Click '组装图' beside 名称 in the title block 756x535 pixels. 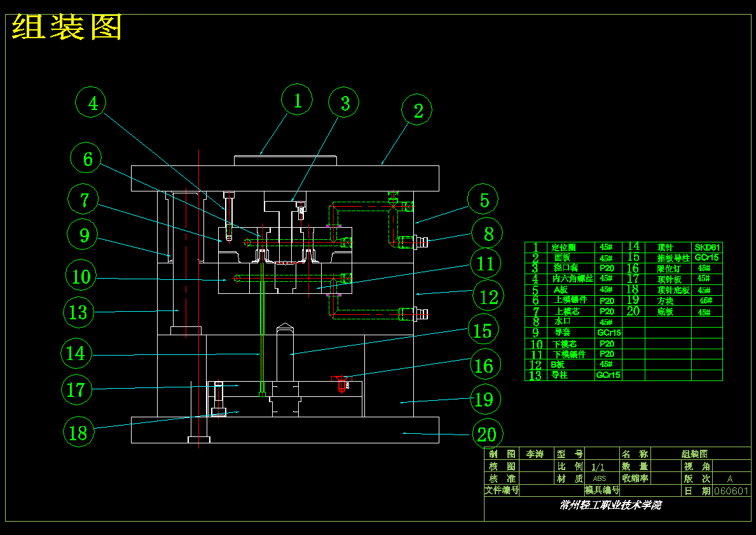coord(694,454)
